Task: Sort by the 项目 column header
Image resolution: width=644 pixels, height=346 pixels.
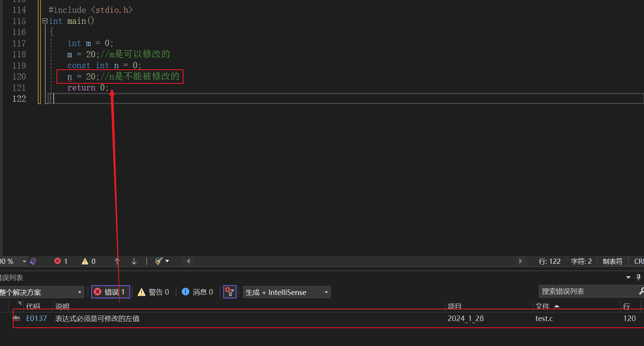Action: tap(454, 306)
